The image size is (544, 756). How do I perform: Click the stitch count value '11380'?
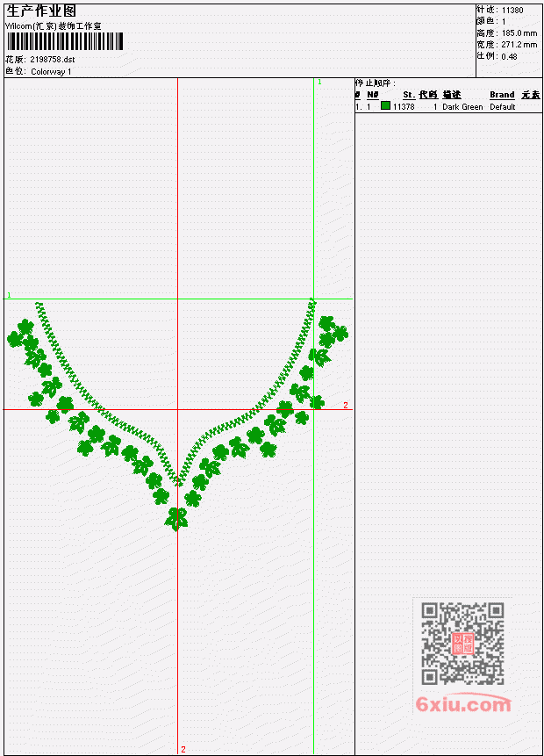pos(512,11)
